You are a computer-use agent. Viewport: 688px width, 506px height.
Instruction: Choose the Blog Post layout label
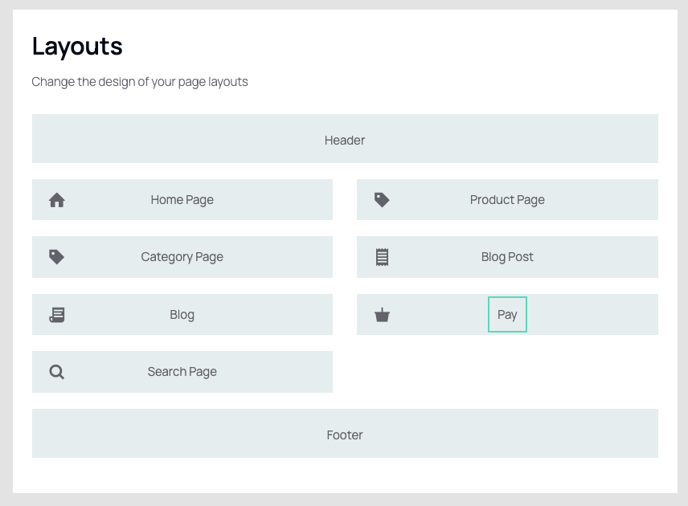click(507, 257)
